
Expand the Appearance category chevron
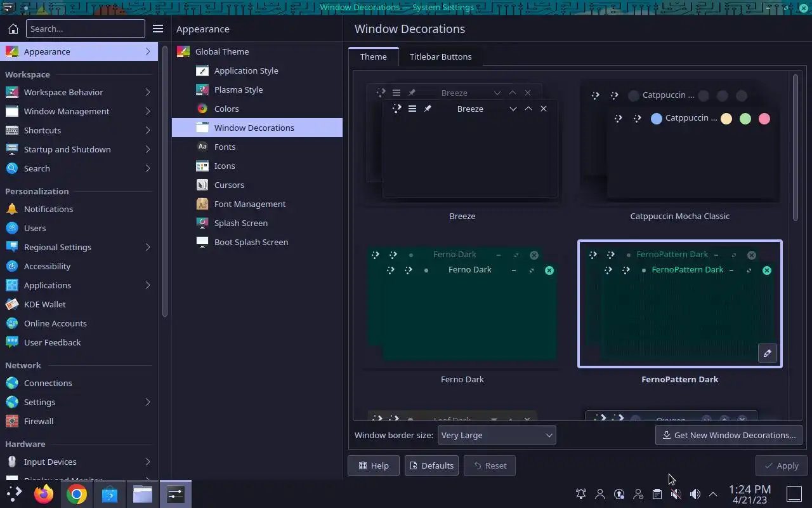148,51
